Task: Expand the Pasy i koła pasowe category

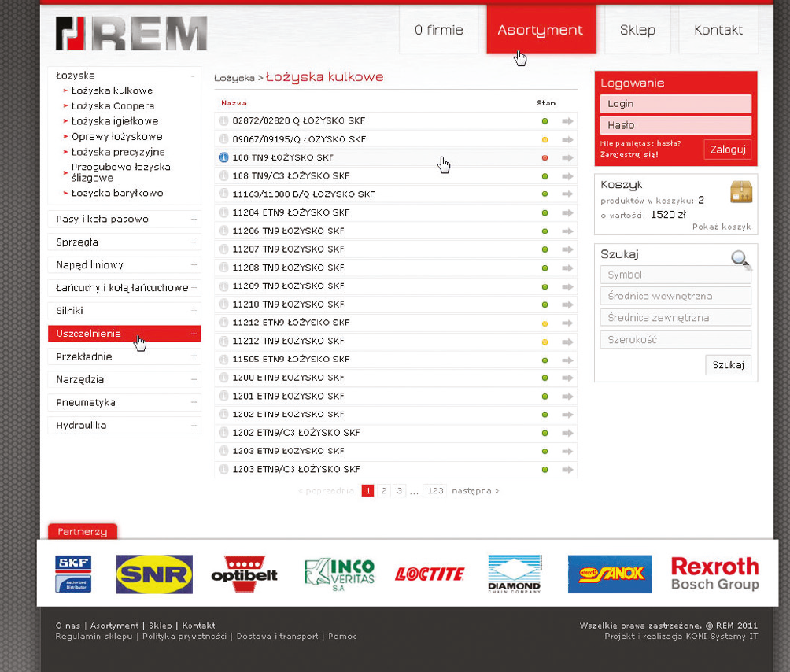Action: click(194, 220)
